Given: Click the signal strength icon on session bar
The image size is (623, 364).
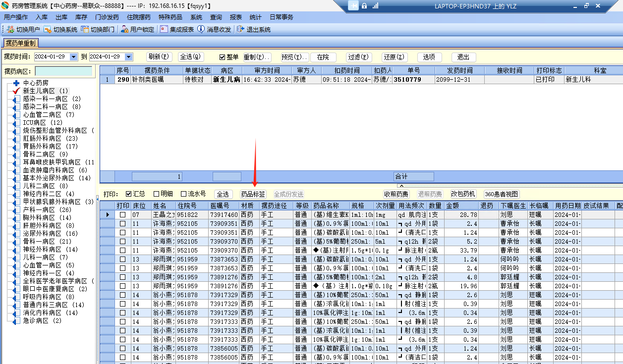Looking at the screenshot, I should [375, 6].
